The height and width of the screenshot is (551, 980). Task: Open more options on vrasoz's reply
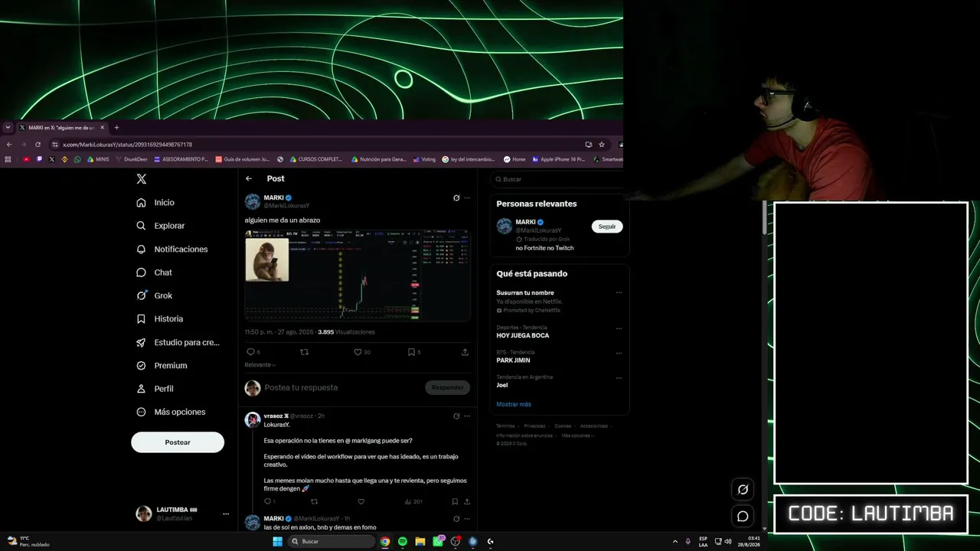click(x=467, y=416)
